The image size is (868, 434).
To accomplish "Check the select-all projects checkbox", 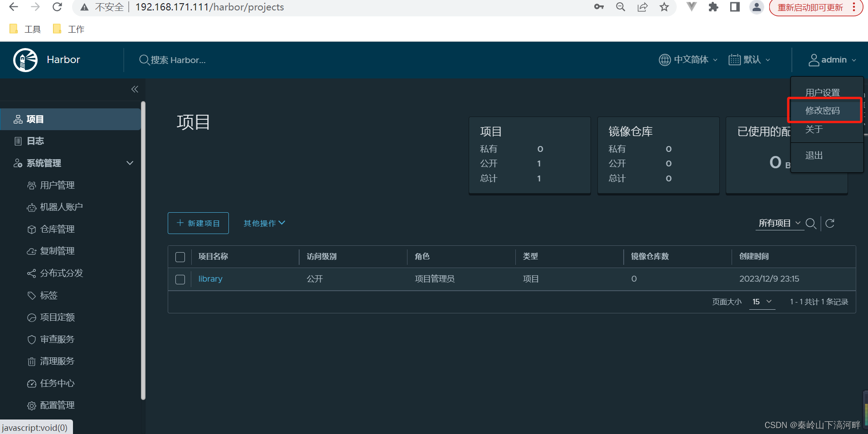I will point(180,257).
